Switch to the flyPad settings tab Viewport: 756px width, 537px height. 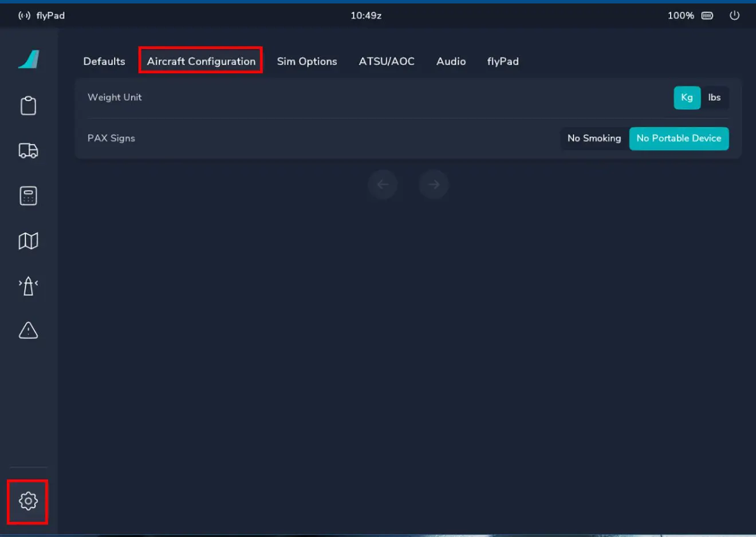point(503,61)
